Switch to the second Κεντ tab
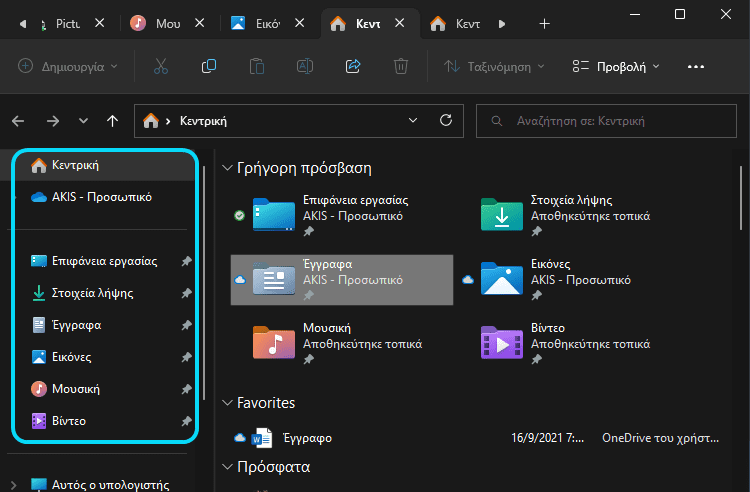The width and height of the screenshot is (750, 492). click(468, 23)
